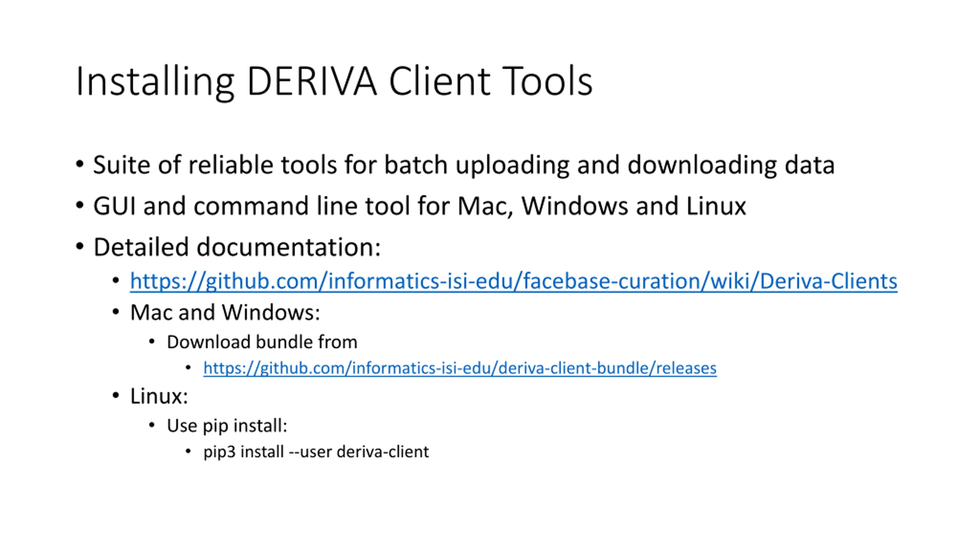Open the deriva-client-bundle releases link
The height and width of the screenshot is (551, 980).
click(460, 368)
